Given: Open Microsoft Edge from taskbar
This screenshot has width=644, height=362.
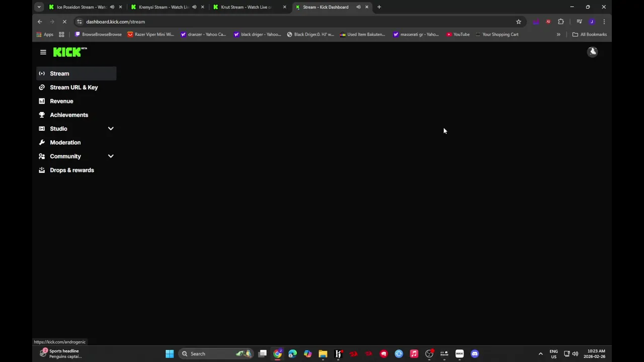Looking at the screenshot, I should point(293,353).
